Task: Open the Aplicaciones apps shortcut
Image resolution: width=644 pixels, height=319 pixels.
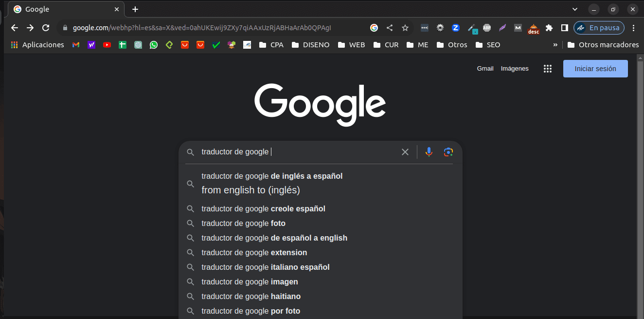Action: click(37, 45)
